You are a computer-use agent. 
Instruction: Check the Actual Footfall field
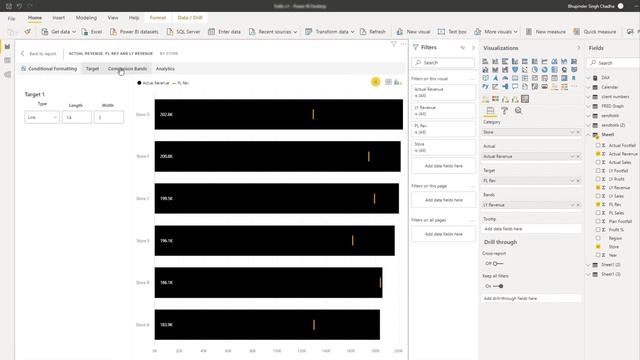[x=598, y=145]
